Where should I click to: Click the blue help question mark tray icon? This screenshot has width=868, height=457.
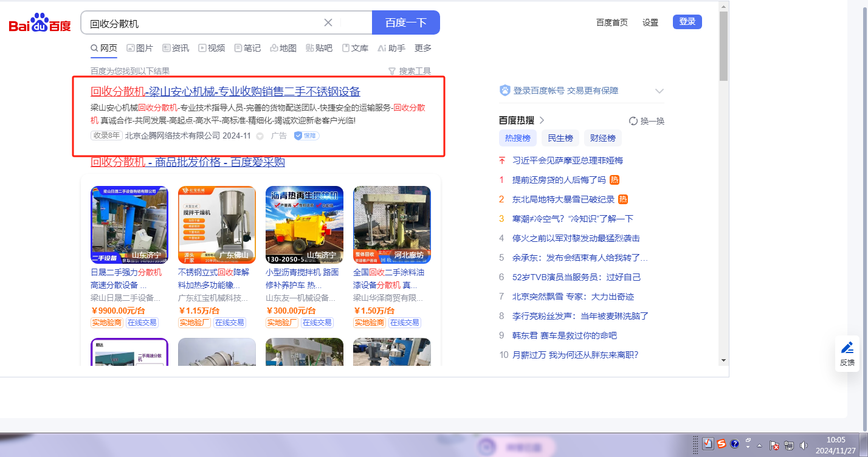pyautogui.click(x=734, y=444)
